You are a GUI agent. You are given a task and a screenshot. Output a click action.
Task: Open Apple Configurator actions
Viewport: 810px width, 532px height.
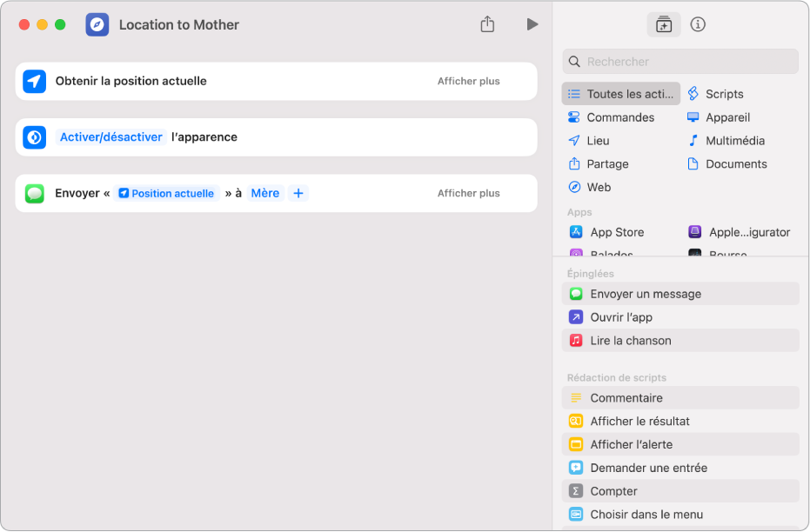pos(740,232)
